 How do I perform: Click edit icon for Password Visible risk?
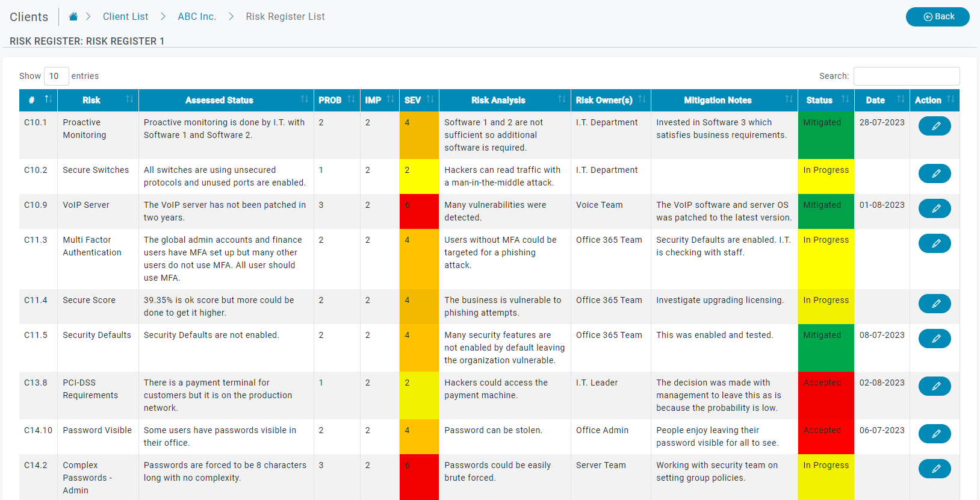click(x=934, y=434)
